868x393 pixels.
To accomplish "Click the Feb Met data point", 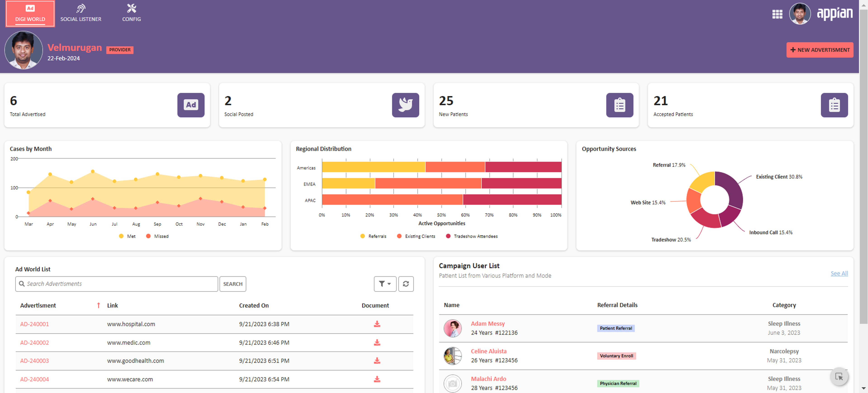I will coord(265,179).
